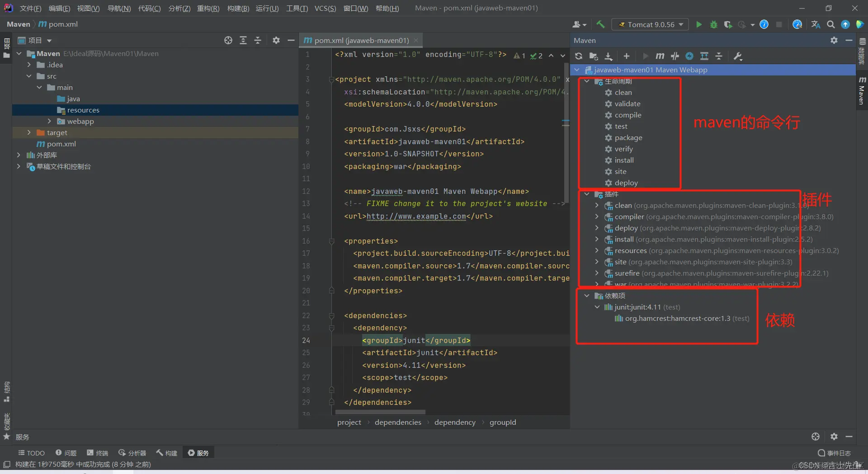Open Tomcat 9.0.56 run configuration dropdown
Screen dimensions: 868x474
pyautogui.click(x=650, y=24)
